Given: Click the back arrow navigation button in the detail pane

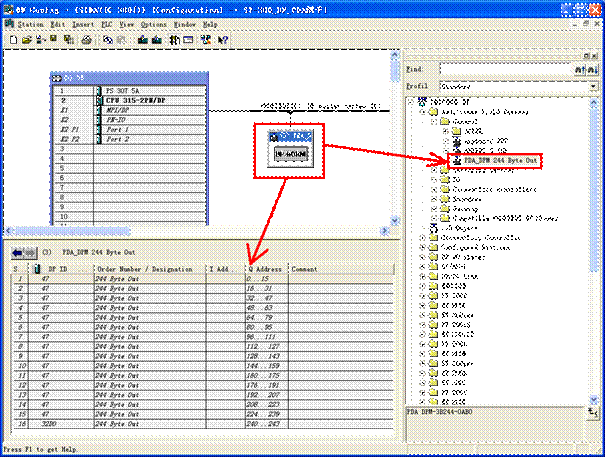Looking at the screenshot, I should (x=25, y=253).
